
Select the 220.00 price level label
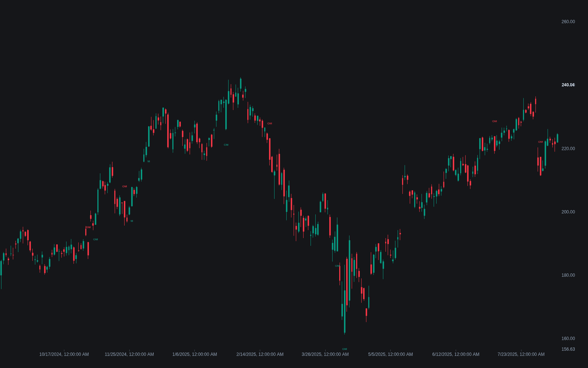pyautogui.click(x=568, y=149)
